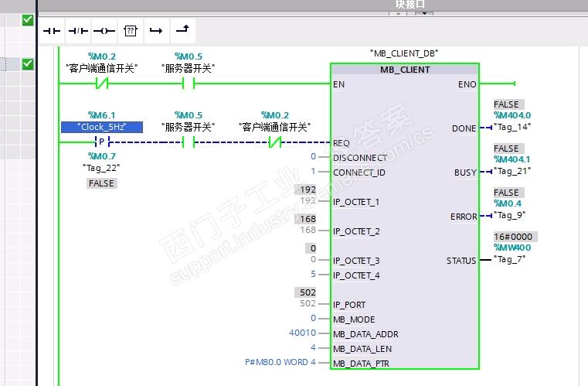Viewport: 588px width, 386px height.
Task: Click the "MB_CLIENT_DB" instance name
Action: pyautogui.click(x=405, y=53)
